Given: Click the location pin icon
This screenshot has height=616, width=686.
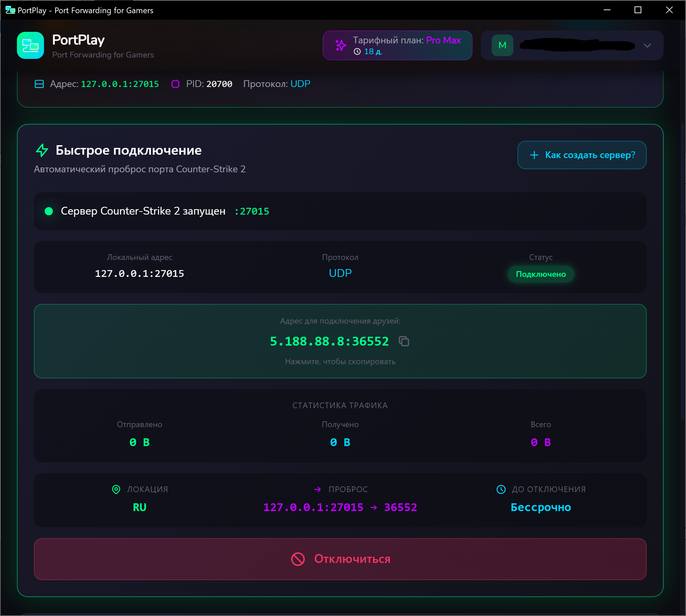Looking at the screenshot, I should pos(116,489).
